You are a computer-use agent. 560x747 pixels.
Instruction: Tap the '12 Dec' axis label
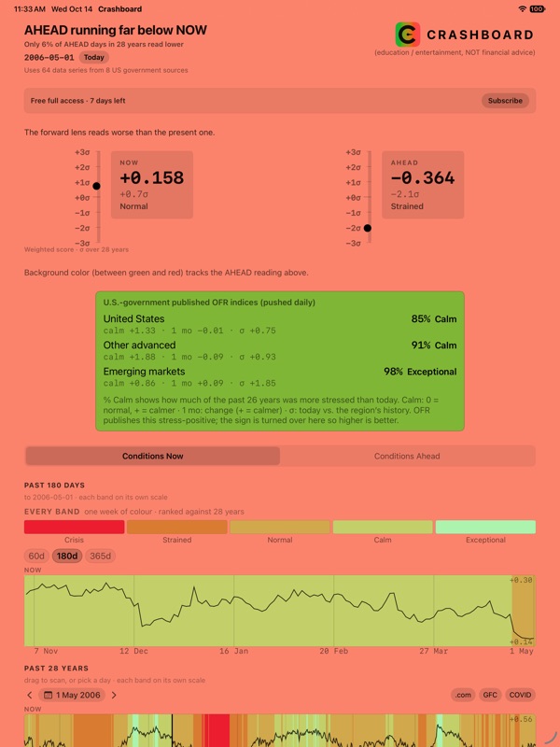click(133, 651)
